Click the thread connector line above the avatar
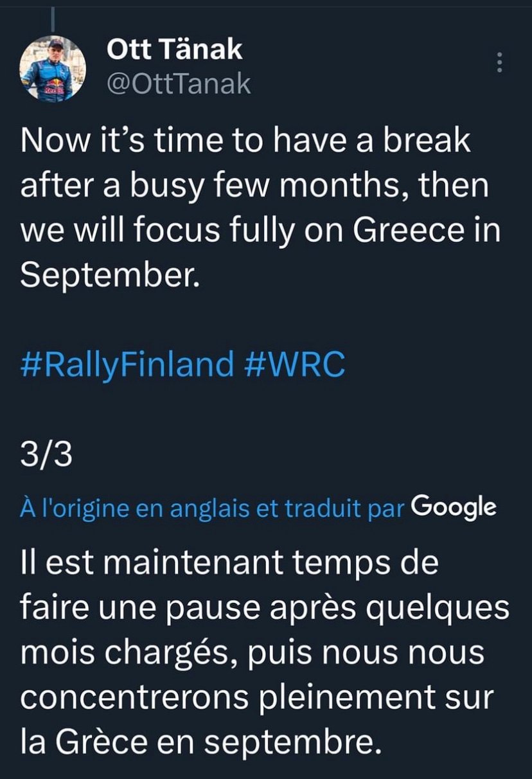The image size is (532, 779). [x=53, y=19]
